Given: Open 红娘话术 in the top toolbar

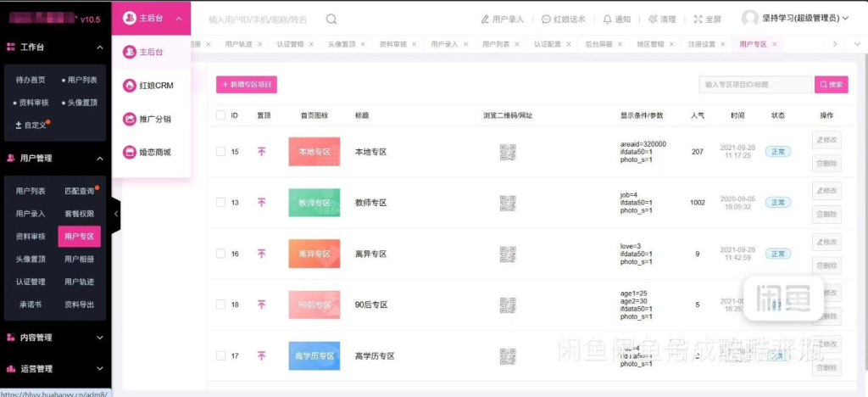Looking at the screenshot, I should pyautogui.click(x=564, y=20).
